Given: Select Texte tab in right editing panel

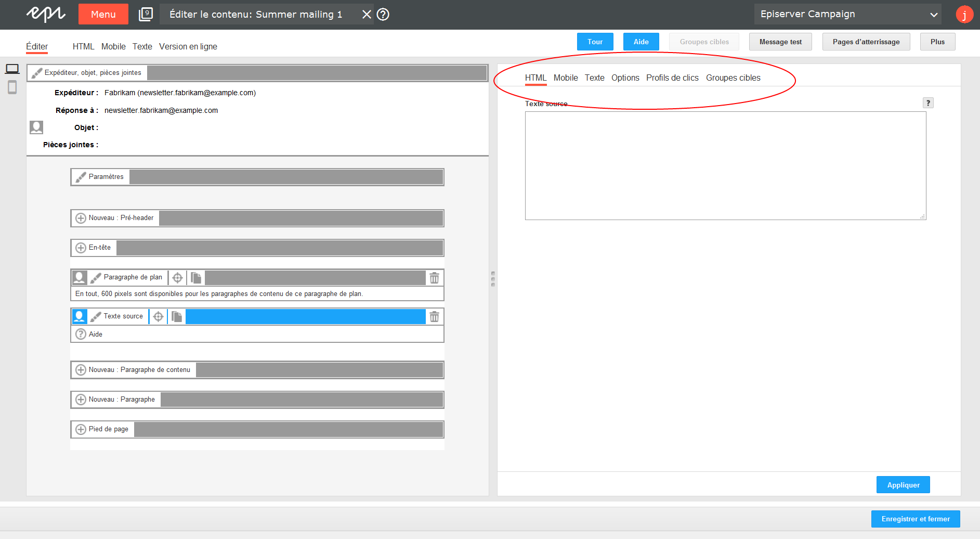Looking at the screenshot, I should click(x=594, y=78).
